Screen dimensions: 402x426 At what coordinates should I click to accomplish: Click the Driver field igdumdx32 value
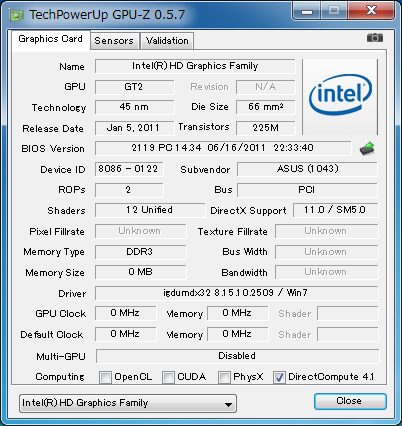(237, 293)
